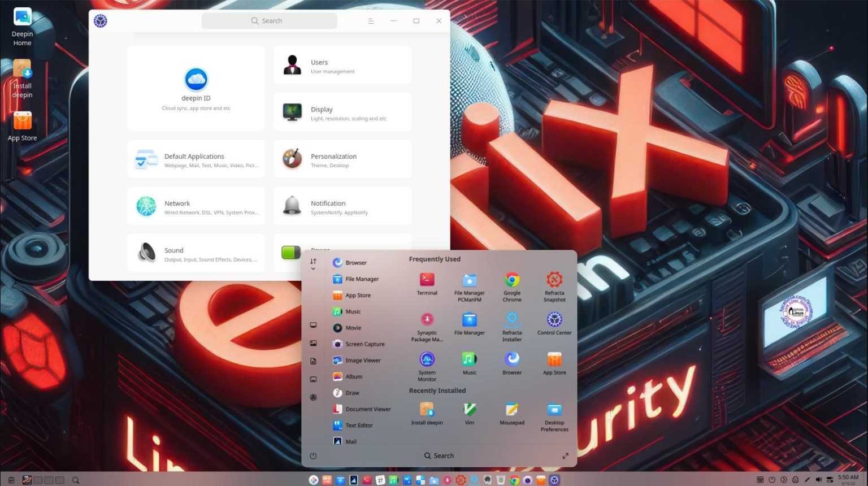Open Terminal from Frequently Used
The image size is (868, 486).
tap(427, 283)
